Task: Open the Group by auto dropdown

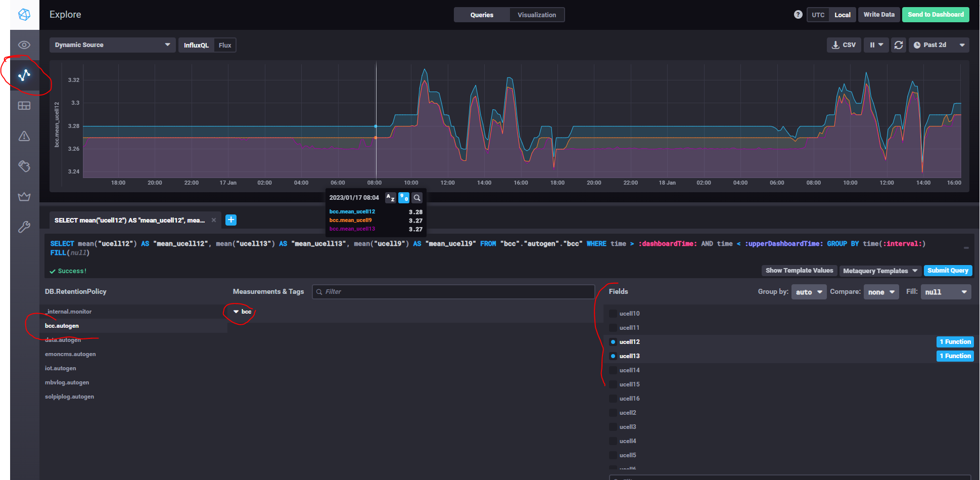Action: 809,292
